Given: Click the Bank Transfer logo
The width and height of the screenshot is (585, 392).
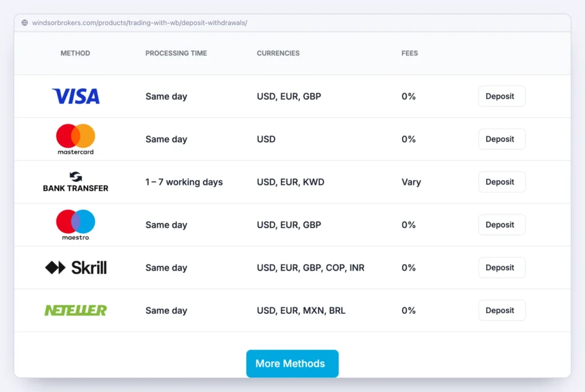Looking at the screenshot, I should pyautogui.click(x=76, y=182).
